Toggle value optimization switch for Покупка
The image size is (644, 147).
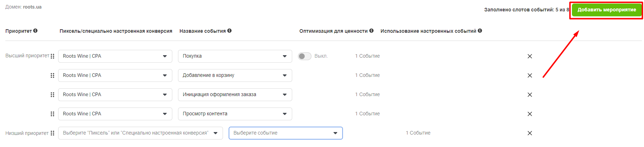coord(305,56)
